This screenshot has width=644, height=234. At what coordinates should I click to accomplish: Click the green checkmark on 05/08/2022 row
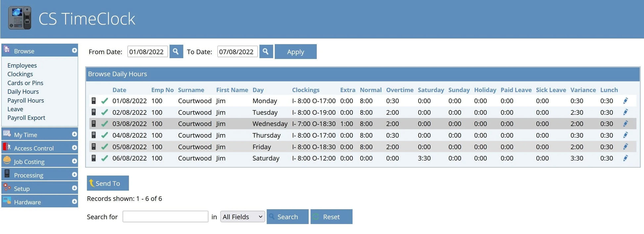click(x=105, y=147)
